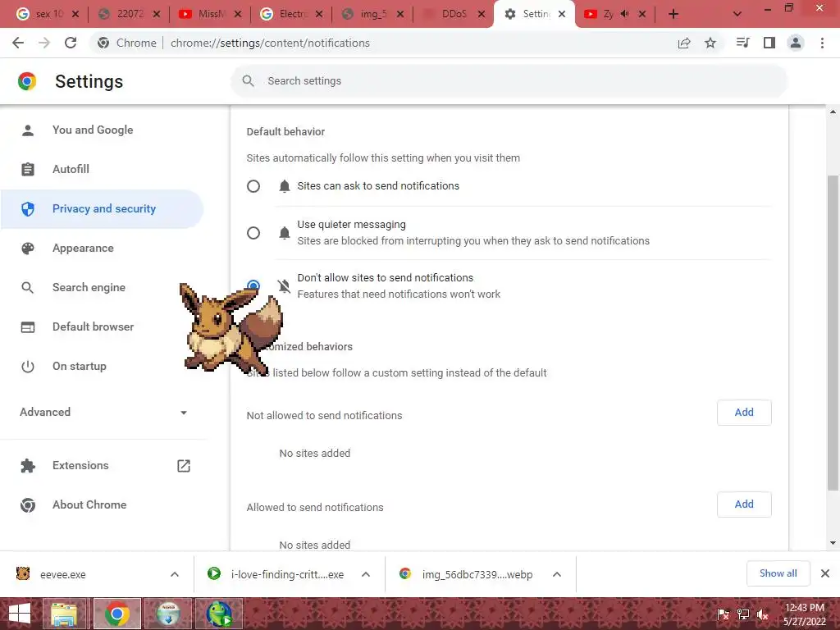Click the muted volume tray icon

click(762, 614)
